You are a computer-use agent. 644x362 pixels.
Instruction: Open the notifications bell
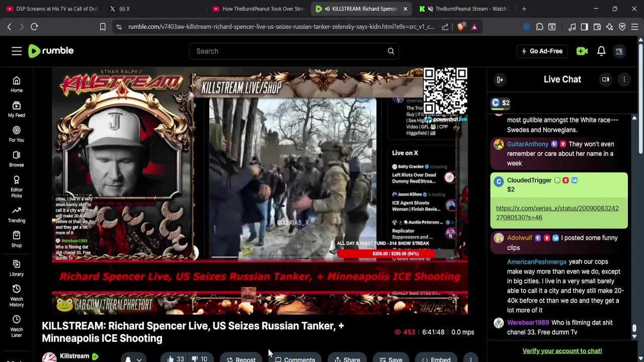tap(601, 51)
